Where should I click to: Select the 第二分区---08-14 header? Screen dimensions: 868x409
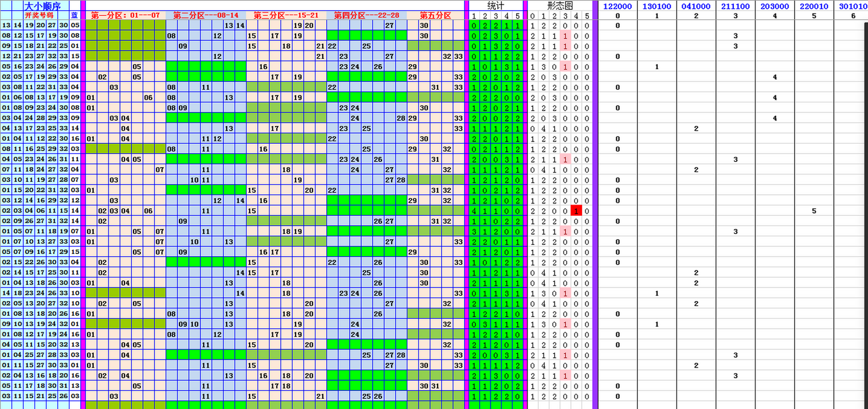(206, 15)
